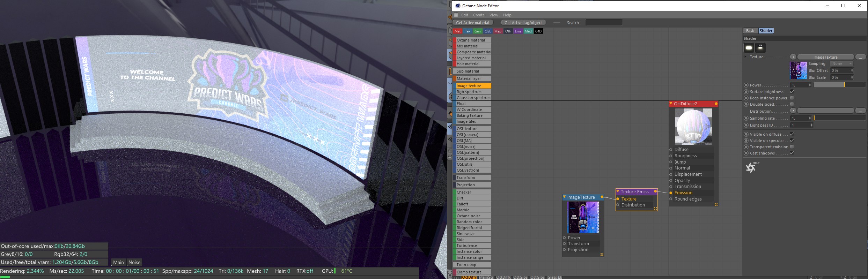The width and height of the screenshot is (868, 279).
Task: Click the Opacity input port on OctDiffuse2
Action: pos(671,181)
